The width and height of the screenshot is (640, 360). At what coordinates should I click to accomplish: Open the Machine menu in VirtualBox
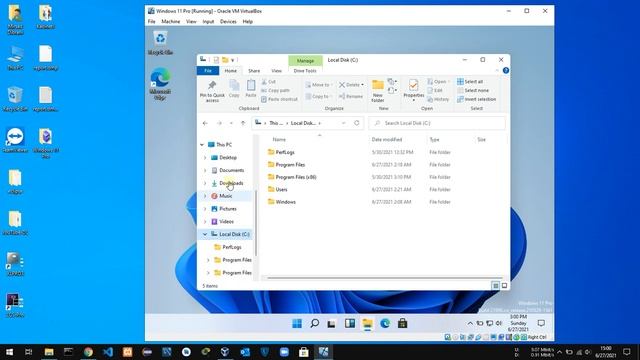coord(171,22)
